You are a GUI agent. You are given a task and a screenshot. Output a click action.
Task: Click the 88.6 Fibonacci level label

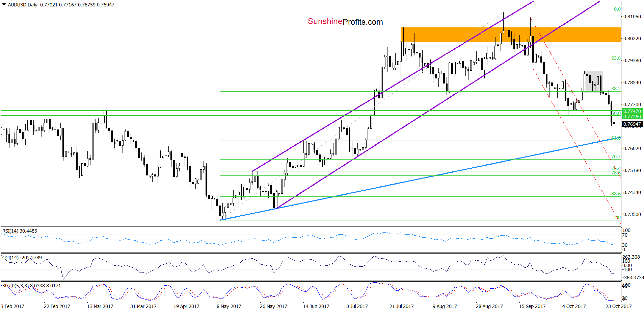click(x=616, y=194)
